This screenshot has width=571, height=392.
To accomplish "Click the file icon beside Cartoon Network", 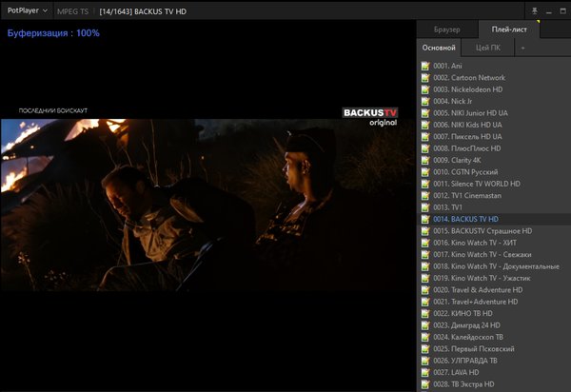I will tap(424, 77).
